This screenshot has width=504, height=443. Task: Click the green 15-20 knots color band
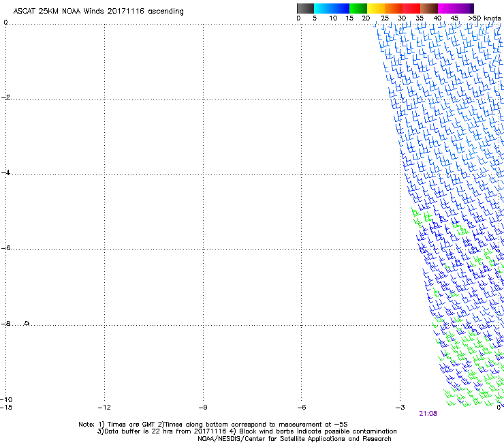[358, 8]
